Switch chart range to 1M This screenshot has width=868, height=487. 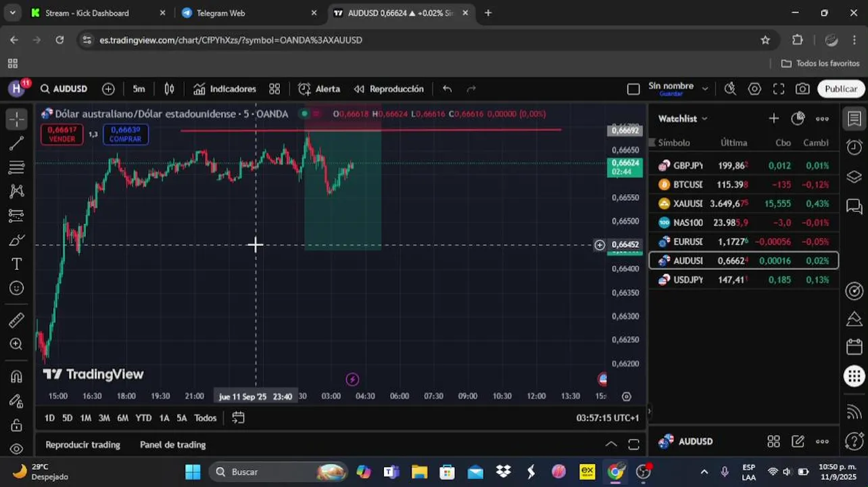86,418
